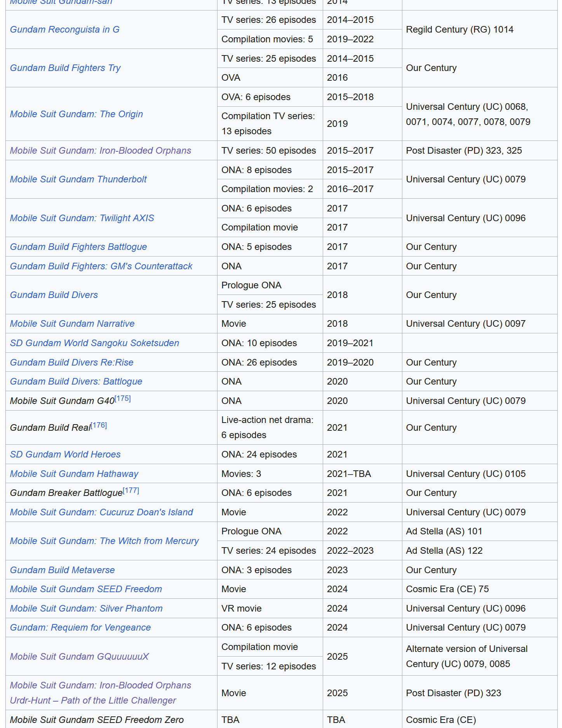This screenshot has width=562, height=728.
Task: Click the 'TV series: 26 episodes' cell
Action: (x=270, y=20)
